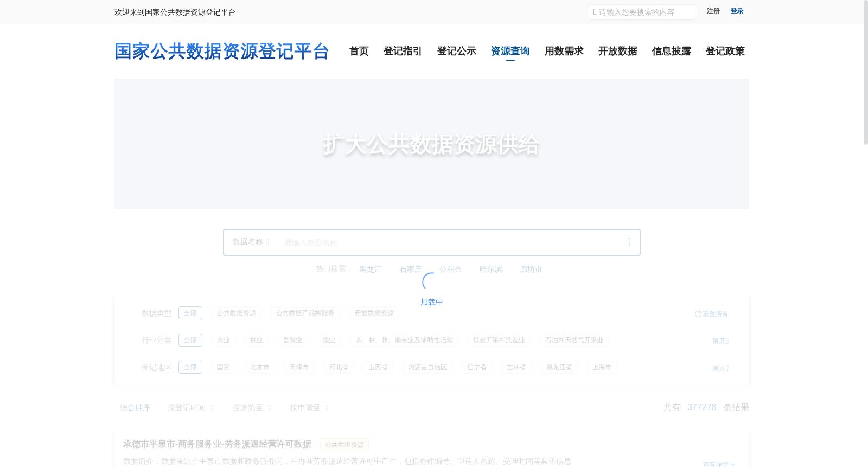Click hot search term 黑龙江
The width and height of the screenshot is (868, 467).
coord(371,269)
